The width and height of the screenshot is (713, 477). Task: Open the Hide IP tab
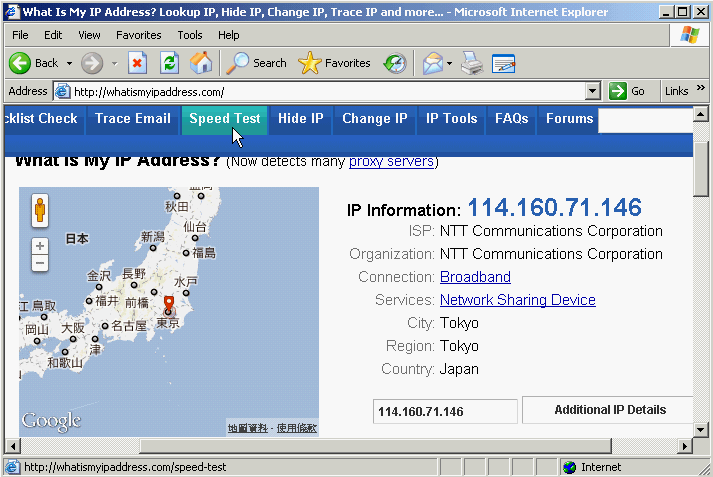(301, 119)
